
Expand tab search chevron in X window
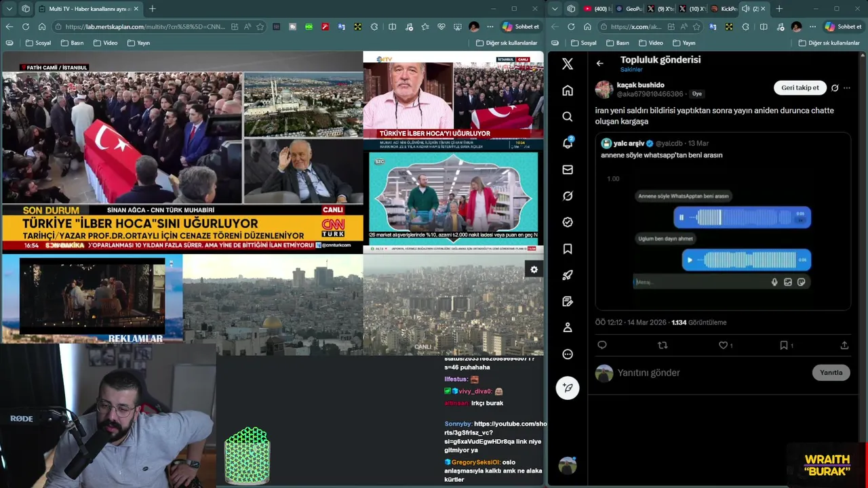pos(555,9)
